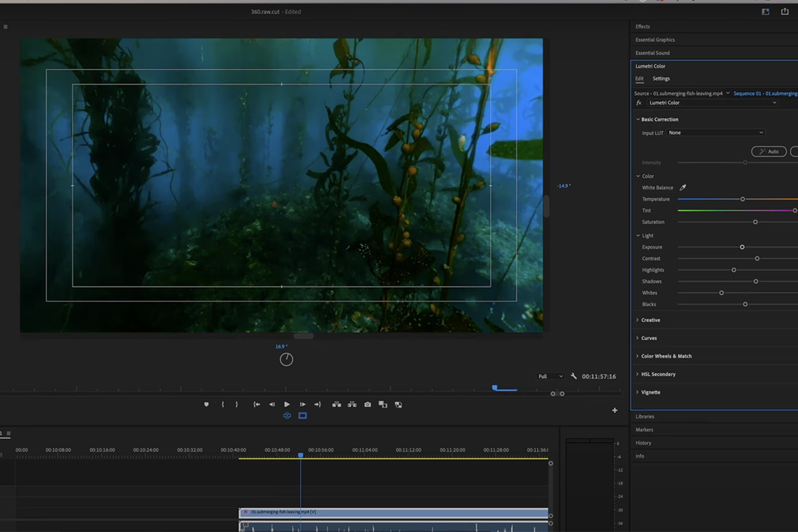Click the Blacks slider handle
The width and height of the screenshot is (798, 532).
pyautogui.click(x=745, y=304)
